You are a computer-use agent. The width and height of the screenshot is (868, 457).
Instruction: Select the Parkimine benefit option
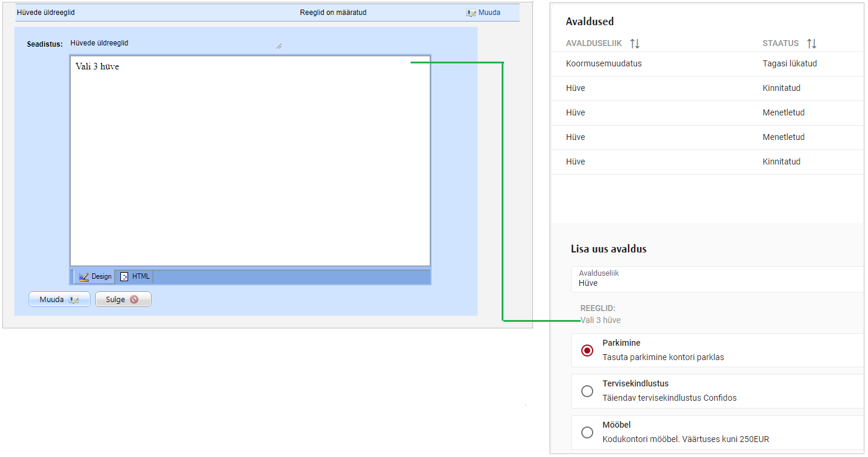(x=587, y=351)
